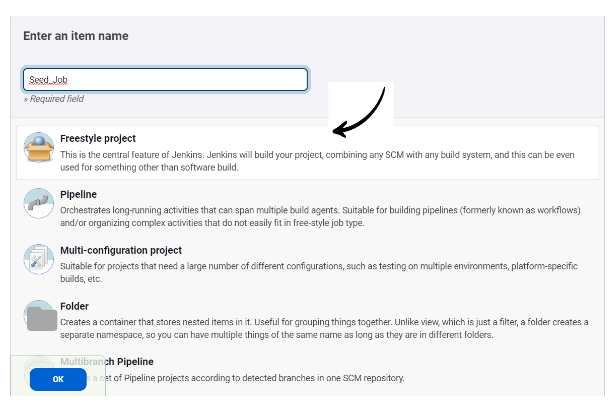Select the Freestyle project title

point(98,139)
